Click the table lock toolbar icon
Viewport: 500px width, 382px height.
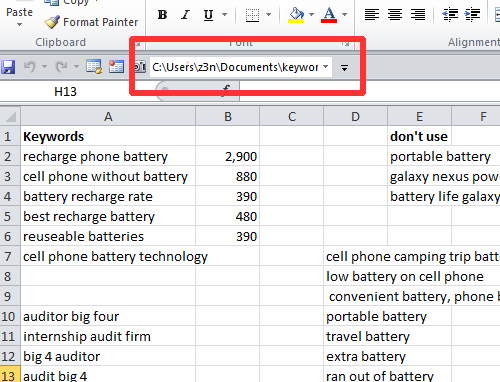(94, 67)
